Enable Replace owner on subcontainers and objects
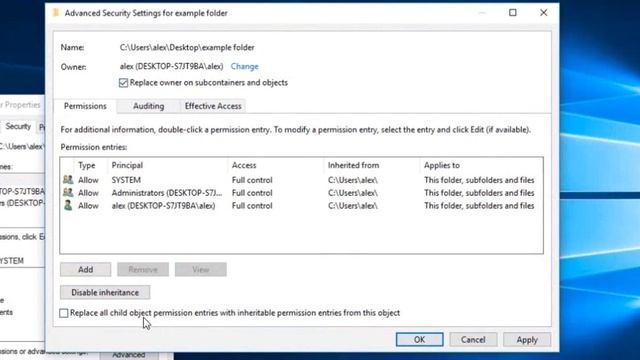 [123, 83]
